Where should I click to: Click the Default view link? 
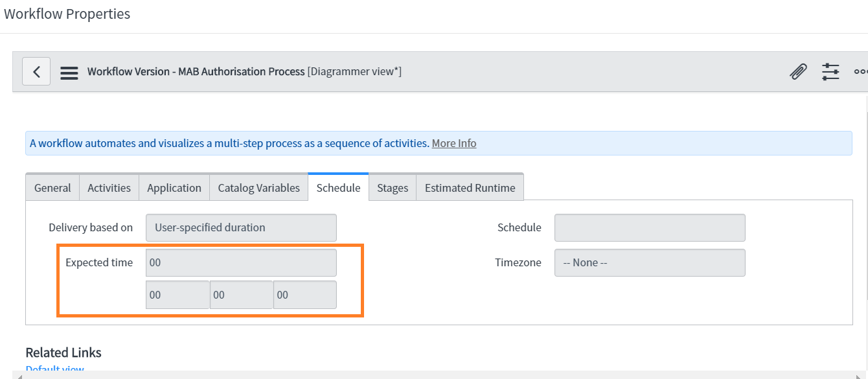[54, 369]
